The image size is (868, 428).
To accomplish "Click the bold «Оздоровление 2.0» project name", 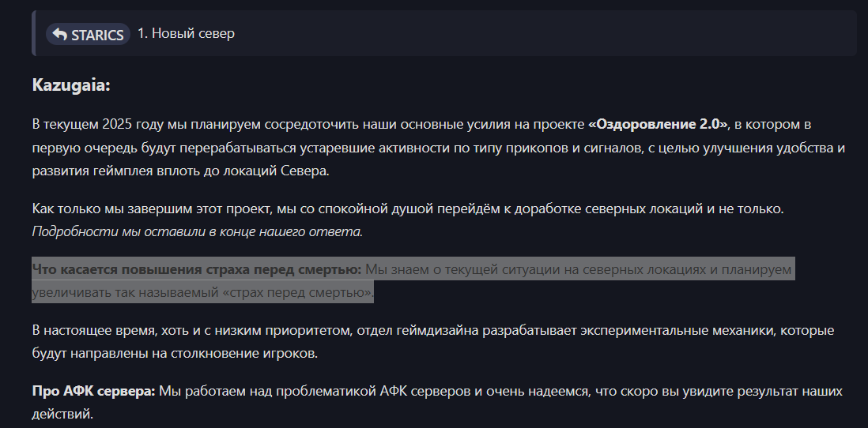I will [659, 125].
